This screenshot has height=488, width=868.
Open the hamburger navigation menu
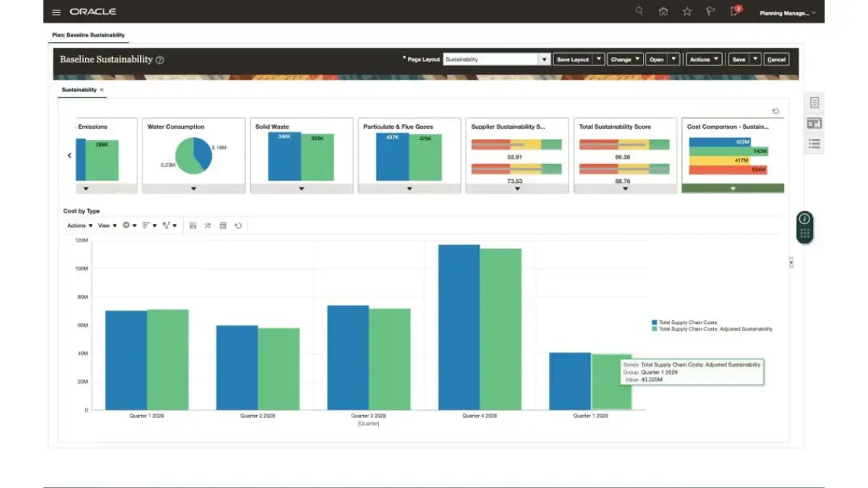click(56, 12)
